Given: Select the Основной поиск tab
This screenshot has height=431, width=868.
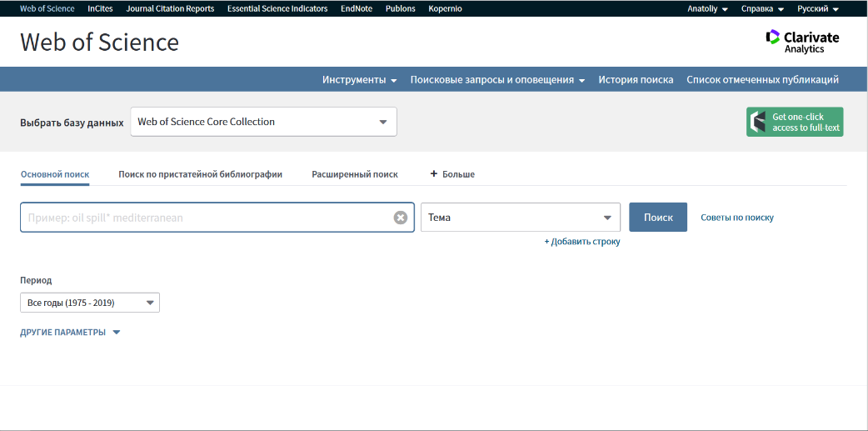Looking at the screenshot, I should click(55, 174).
